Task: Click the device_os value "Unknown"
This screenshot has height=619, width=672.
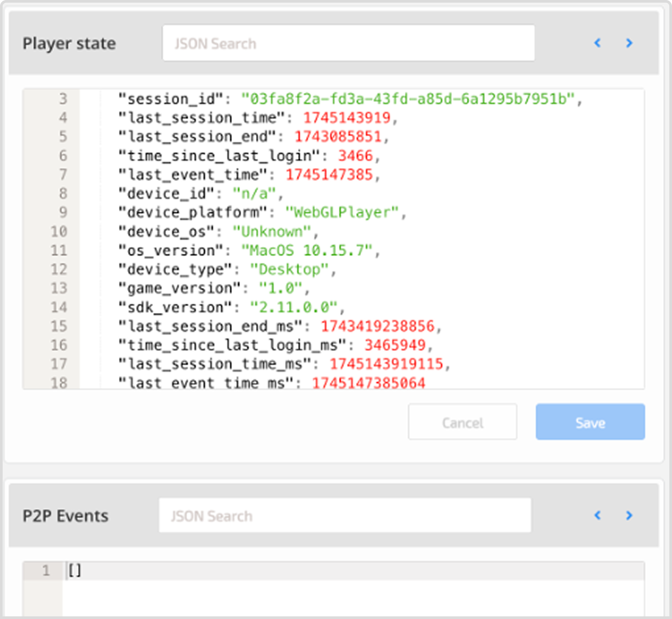Action: pyautogui.click(x=272, y=232)
